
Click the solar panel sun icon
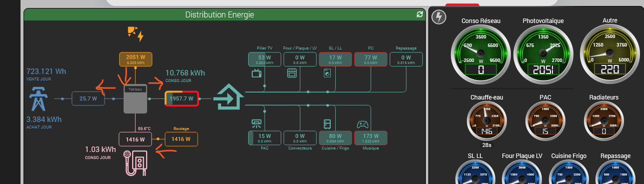(x=135, y=33)
